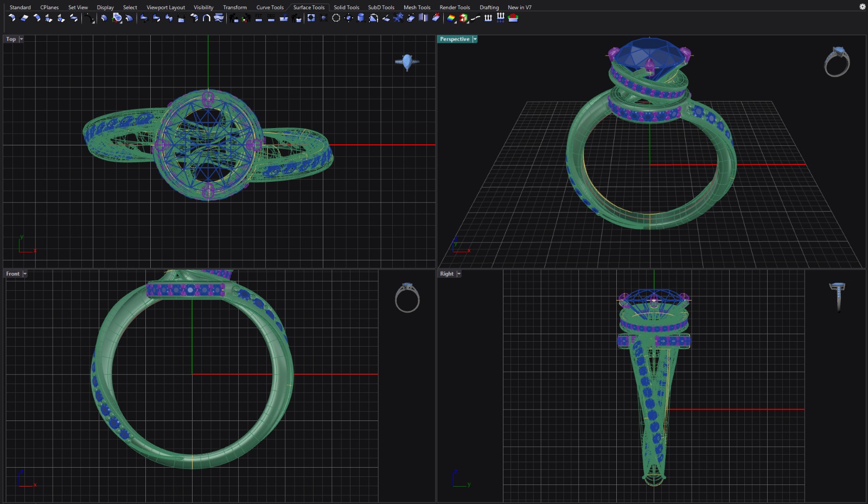Open the New in V7 tab
Screen dimensions: 868x504
point(519,8)
